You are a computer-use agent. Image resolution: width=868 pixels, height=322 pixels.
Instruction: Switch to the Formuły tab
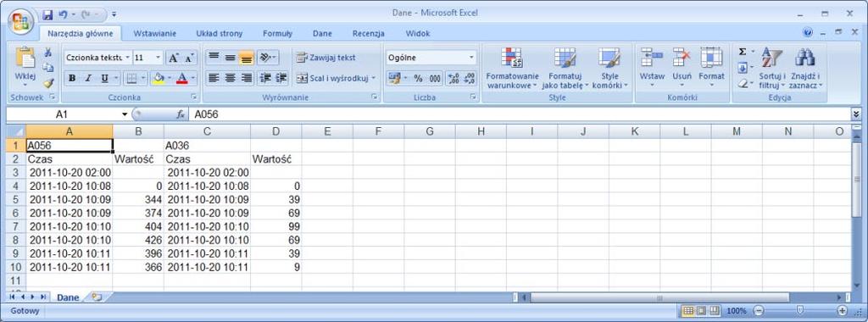pyautogui.click(x=277, y=34)
